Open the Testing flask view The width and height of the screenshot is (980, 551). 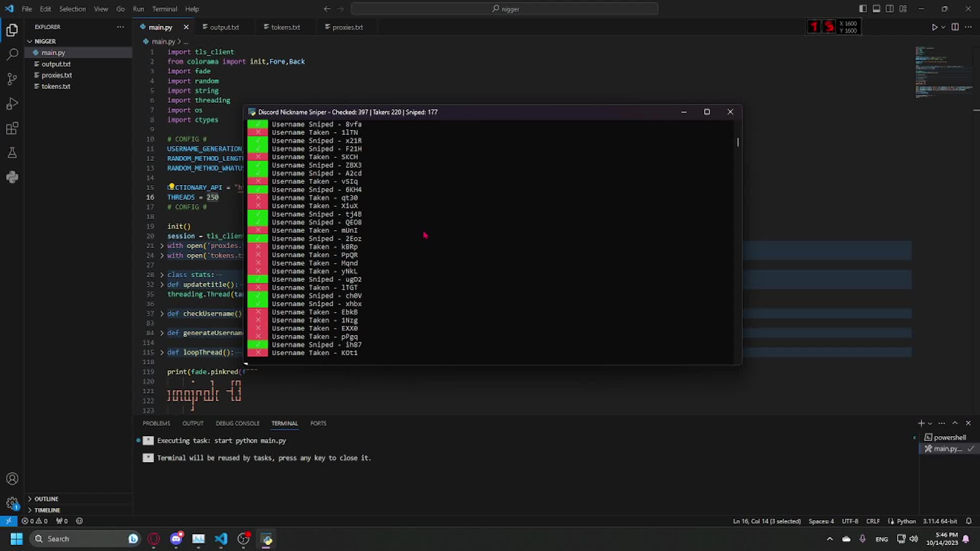click(x=12, y=153)
